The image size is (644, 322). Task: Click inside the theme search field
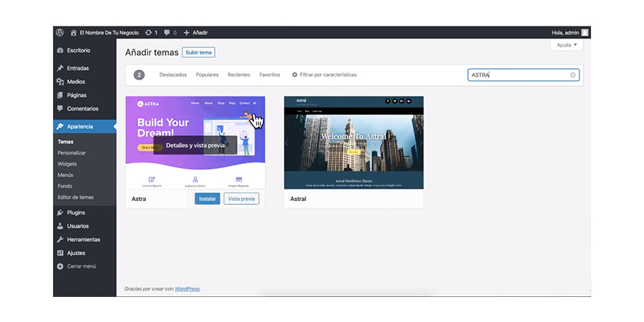pos(523,74)
